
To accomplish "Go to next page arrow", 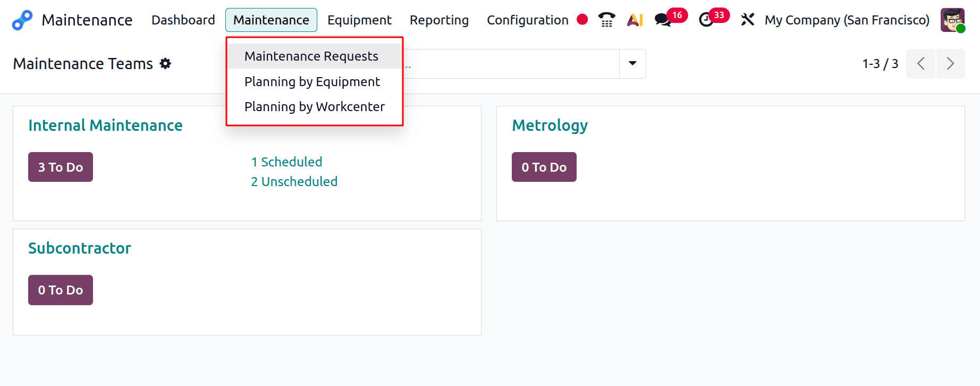I will point(951,64).
